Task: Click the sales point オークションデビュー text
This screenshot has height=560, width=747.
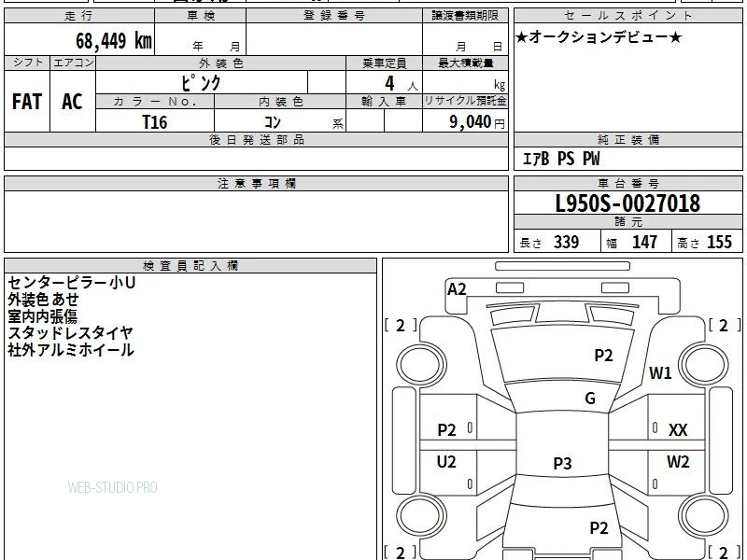Action: coord(599,37)
